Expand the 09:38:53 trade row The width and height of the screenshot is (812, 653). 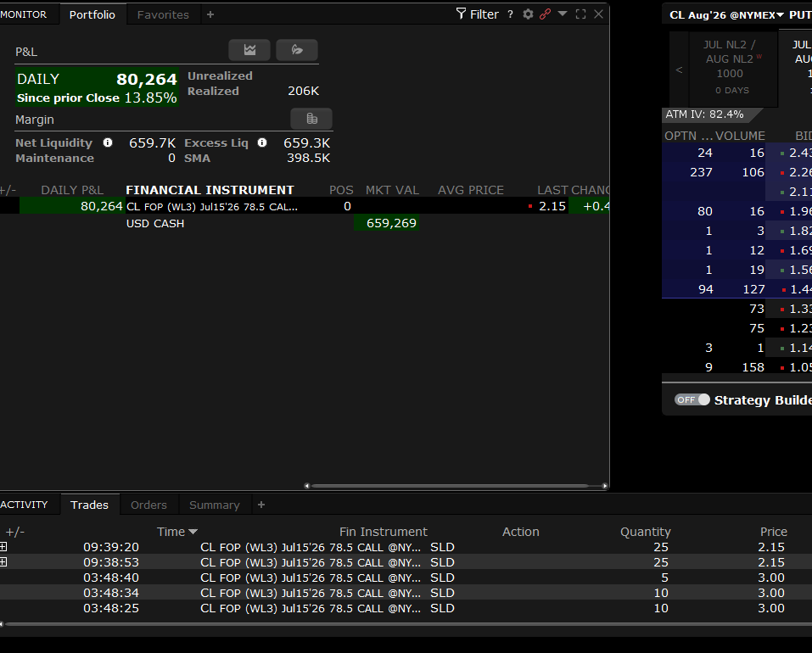click(3, 562)
